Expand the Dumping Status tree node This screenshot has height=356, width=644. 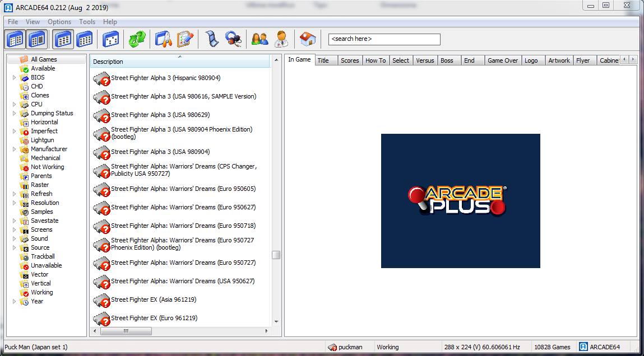(x=15, y=113)
